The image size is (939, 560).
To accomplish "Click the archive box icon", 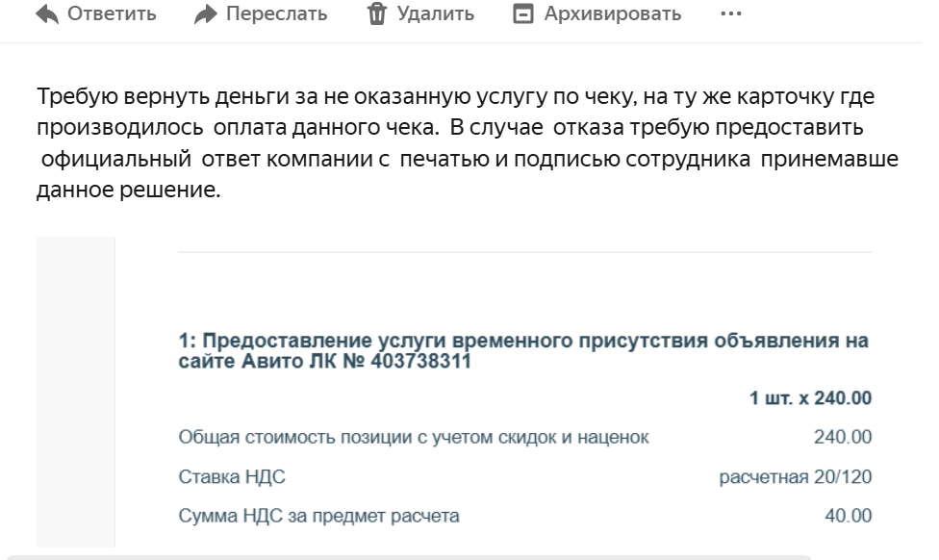I will [x=522, y=14].
